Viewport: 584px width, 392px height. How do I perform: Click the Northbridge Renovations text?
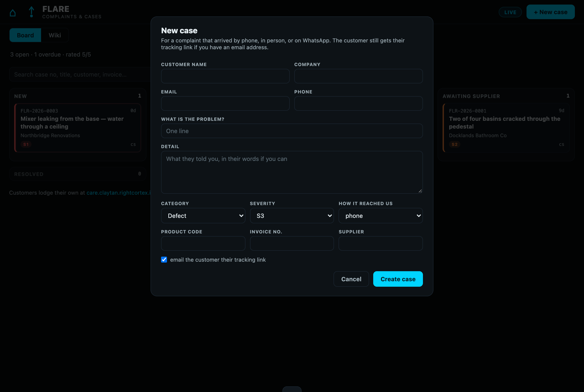[x=50, y=136]
